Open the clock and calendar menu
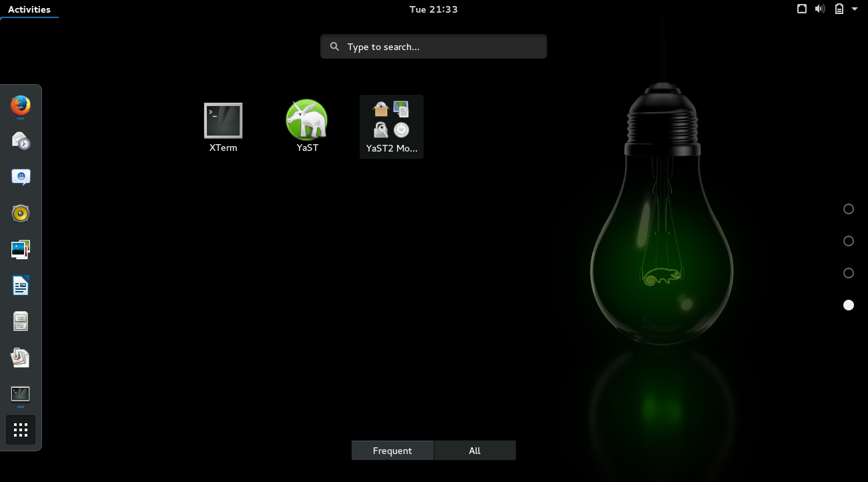Image resolution: width=868 pixels, height=482 pixels. (x=433, y=9)
